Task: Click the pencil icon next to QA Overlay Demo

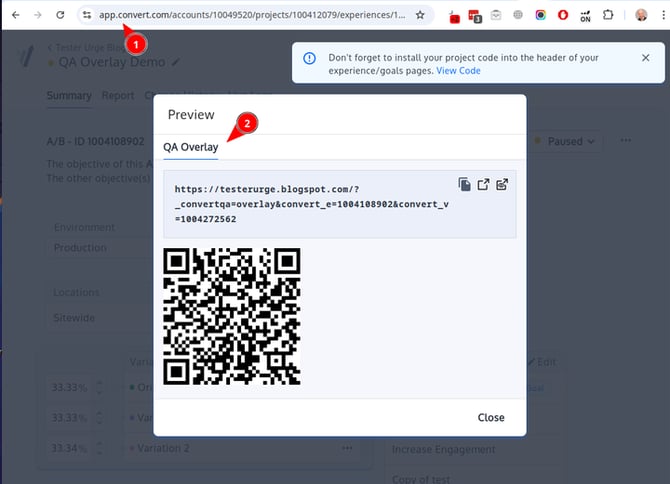Action: [177, 62]
